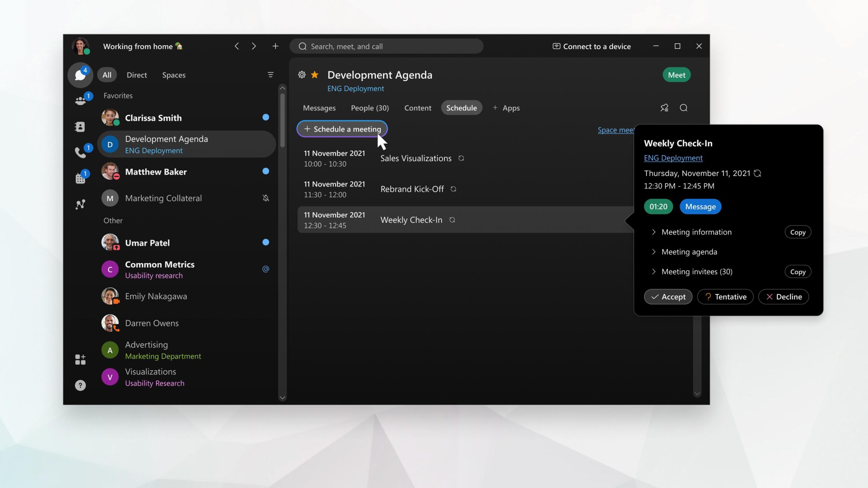
Task: Select the Direct filter
Action: [137, 75]
